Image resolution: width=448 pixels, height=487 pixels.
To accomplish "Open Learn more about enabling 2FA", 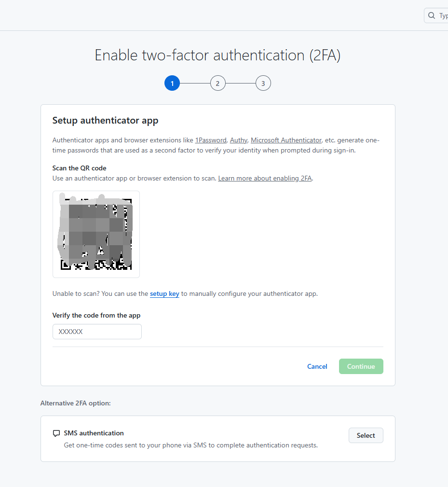I will coord(265,178).
